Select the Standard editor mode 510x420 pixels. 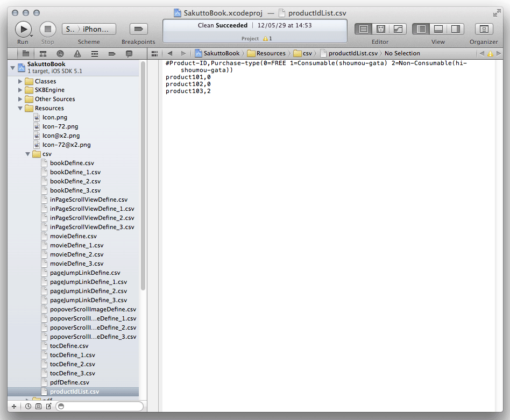click(363, 29)
